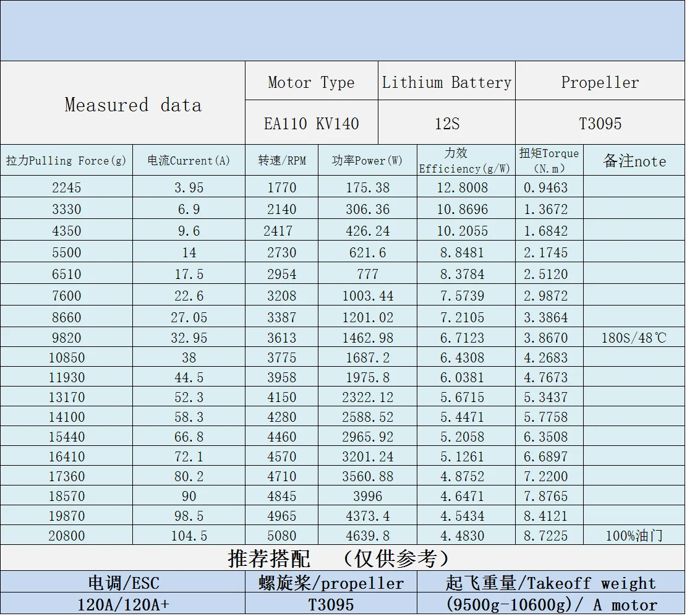Select the 180S/48℃ note cell
The image size is (687, 616).
(x=634, y=337)
